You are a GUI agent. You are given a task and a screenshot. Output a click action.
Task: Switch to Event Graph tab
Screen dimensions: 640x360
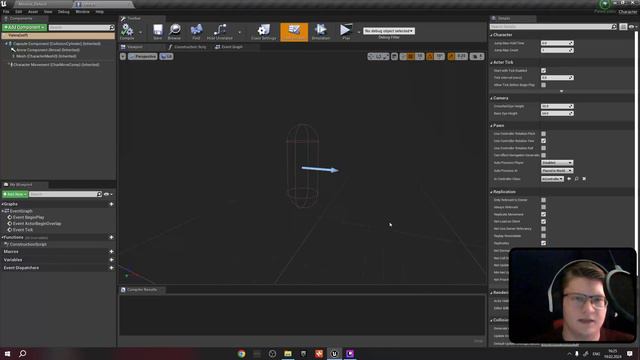[x=229, y=47]
